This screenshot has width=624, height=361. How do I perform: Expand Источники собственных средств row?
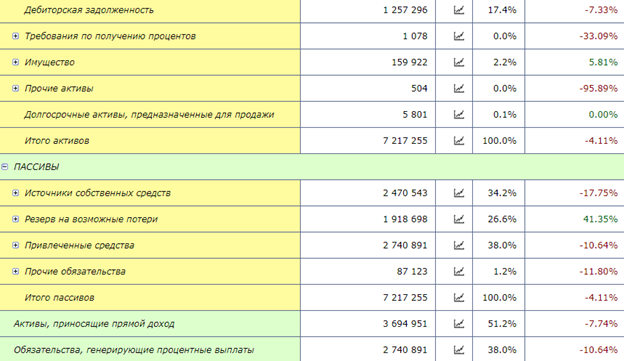click(x=16, y=193)
